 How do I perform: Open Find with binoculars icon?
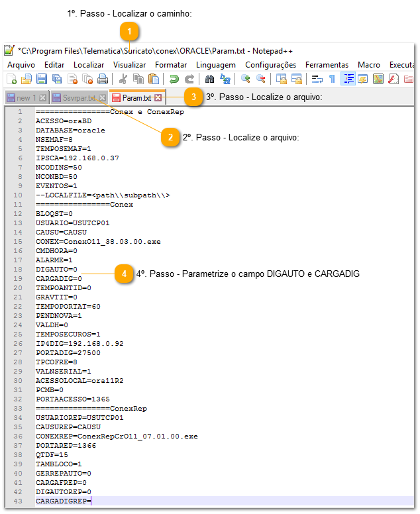(x=209, y=79)
